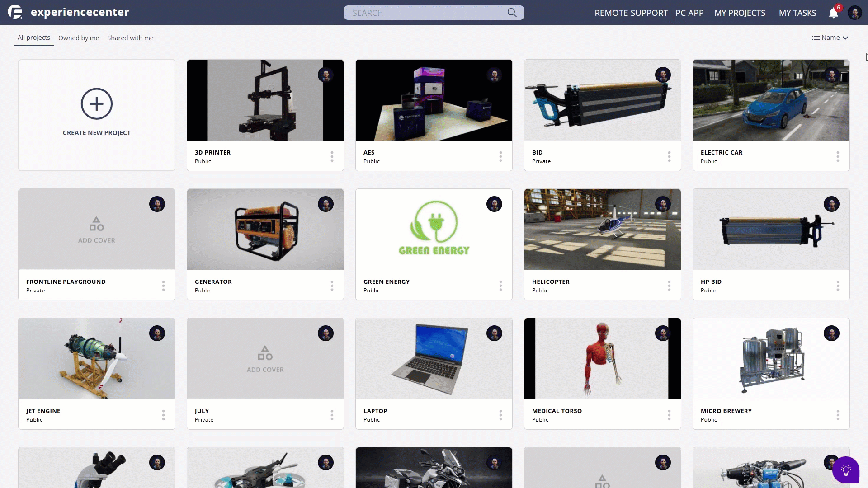This screenshot has height=488, width=868.
Task: Open Frontline Playground card options menu
Action: (x=163, y=286)
